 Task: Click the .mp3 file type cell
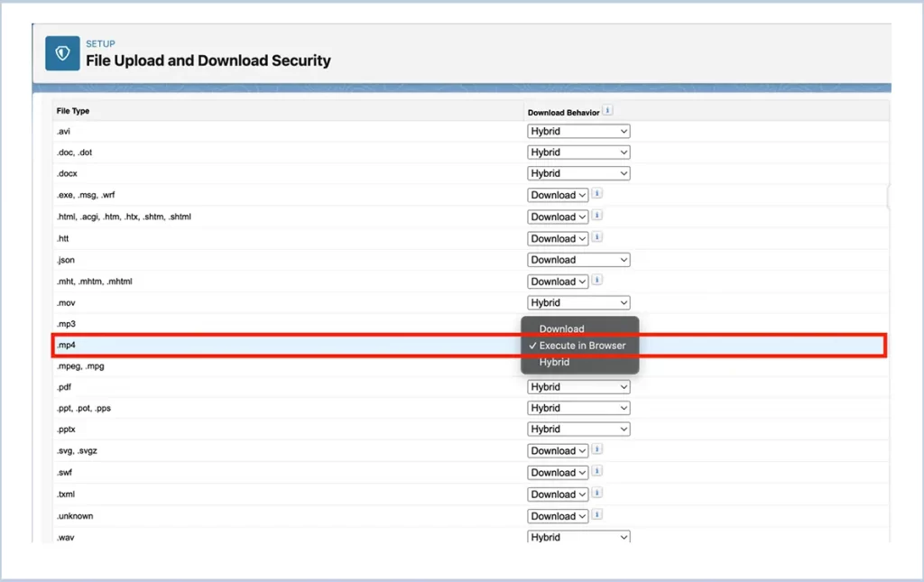tap(66, 324)
